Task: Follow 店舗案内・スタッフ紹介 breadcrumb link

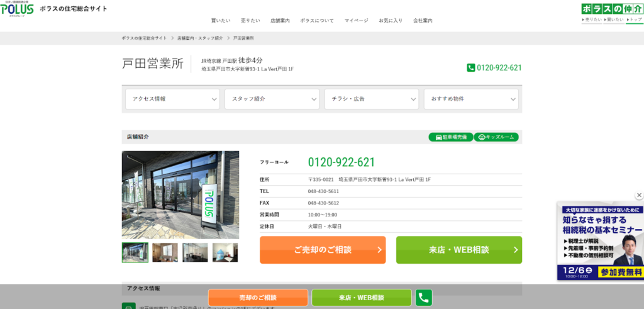Action: point(200,38)
